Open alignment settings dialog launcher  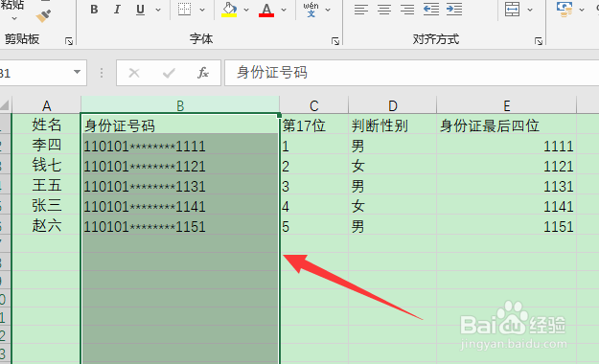539,41
